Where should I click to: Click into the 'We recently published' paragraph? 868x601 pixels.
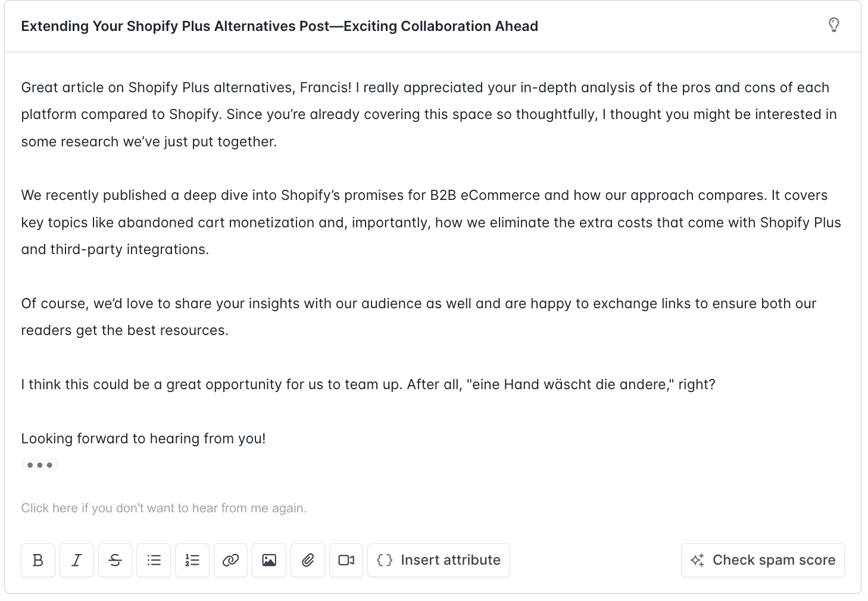point(431,223)
